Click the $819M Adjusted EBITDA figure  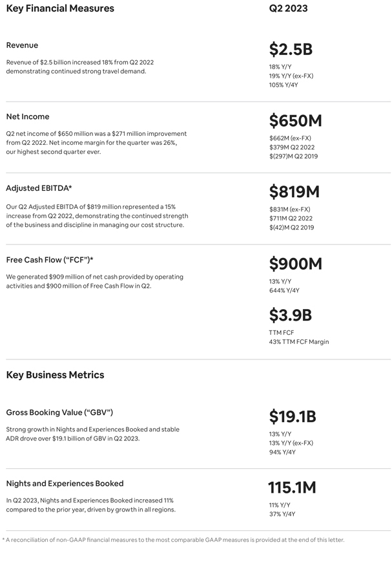294,192
